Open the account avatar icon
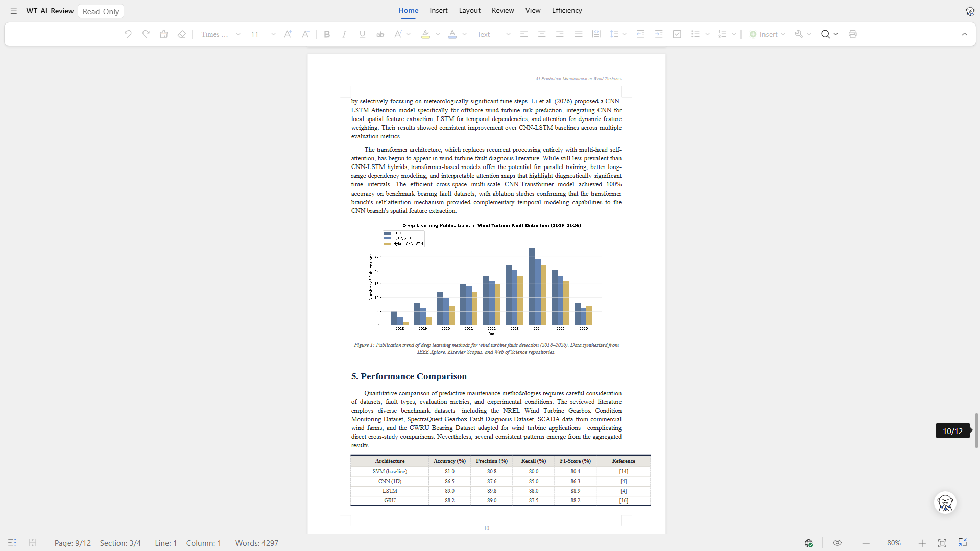The image size is (980, 551). (x=970, y=11)
